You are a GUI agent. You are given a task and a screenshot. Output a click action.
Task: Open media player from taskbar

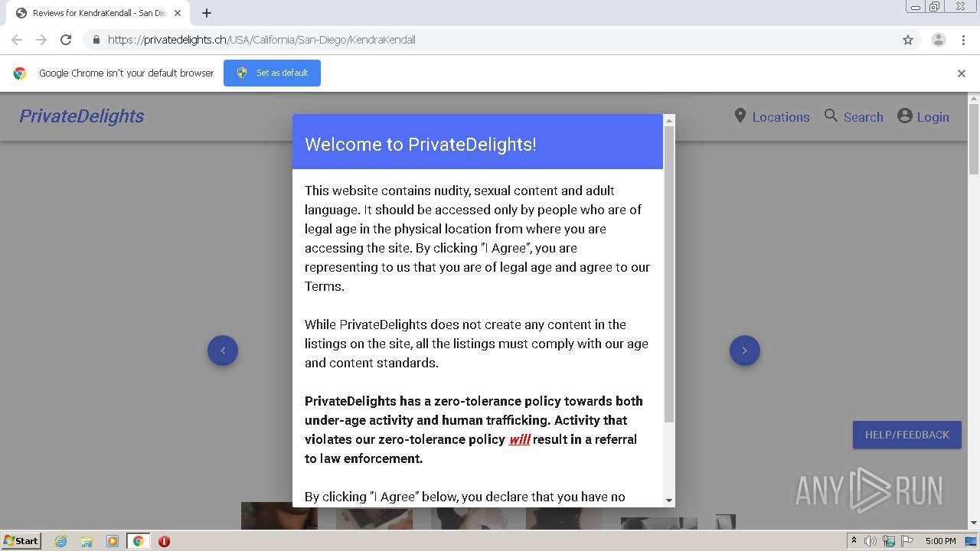click(x=112, y=541)
